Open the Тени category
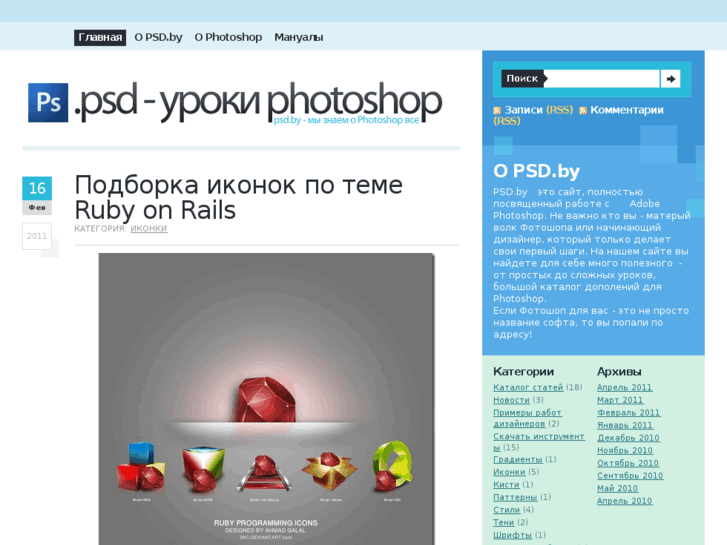The height and width of the screenshot is (545, 727). click(504, 522)
